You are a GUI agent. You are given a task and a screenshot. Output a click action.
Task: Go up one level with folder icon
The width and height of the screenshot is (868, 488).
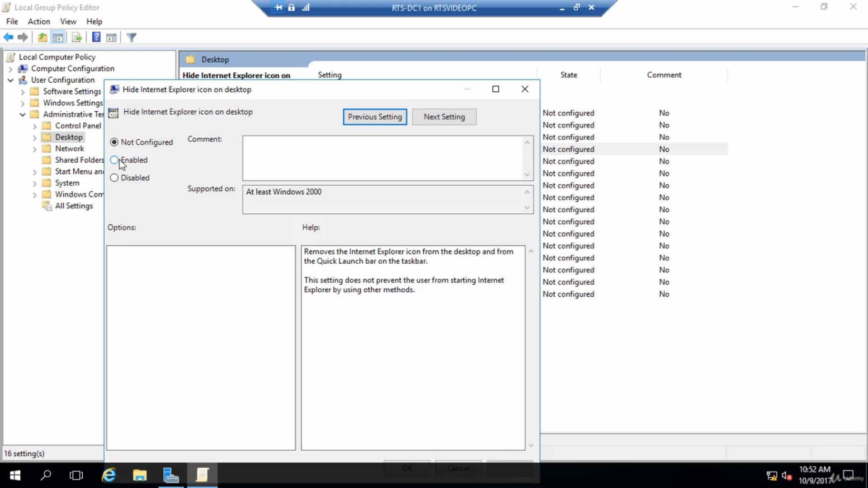point(42,38)
